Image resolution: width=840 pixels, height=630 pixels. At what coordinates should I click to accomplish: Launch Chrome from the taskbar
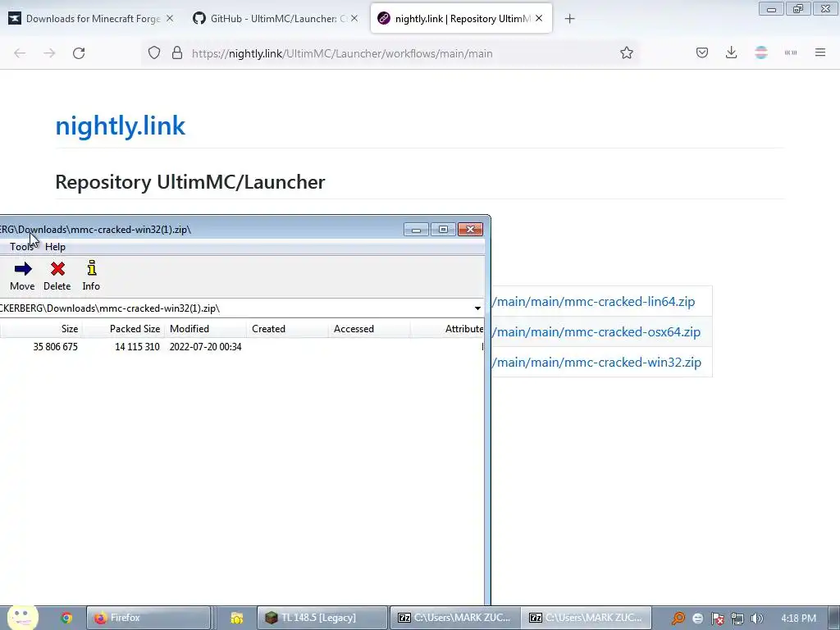tap(66, 618)
